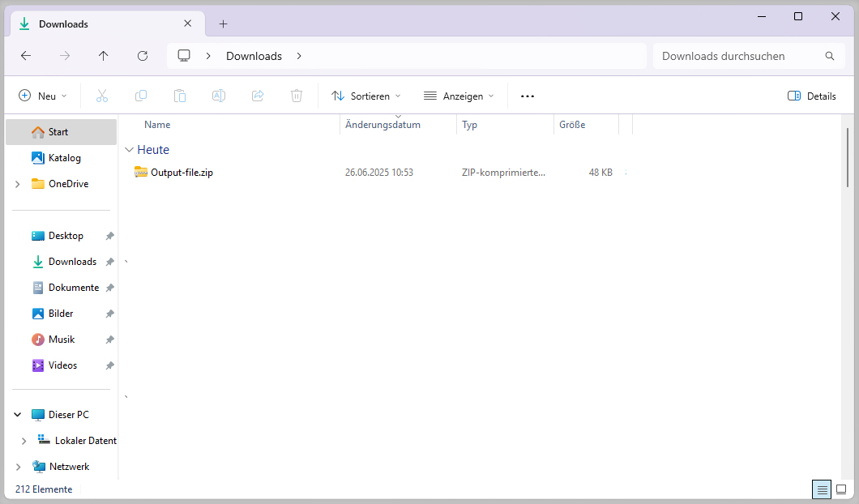
Task: Go back with the left arrow
Action: (x=26, y=56)
